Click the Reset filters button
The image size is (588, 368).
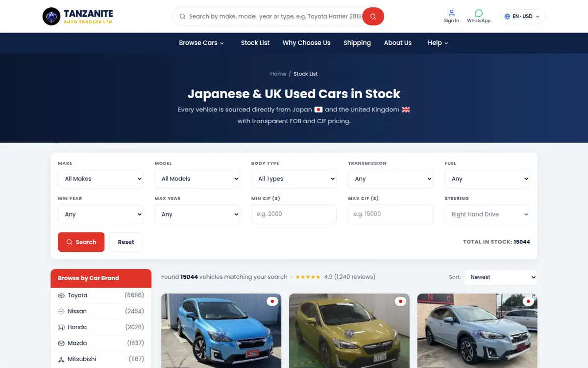[x=126, y=242]
